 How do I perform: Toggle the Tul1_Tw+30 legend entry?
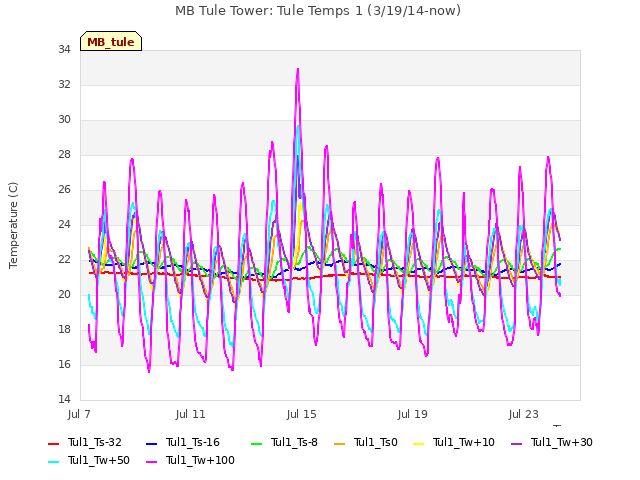pos(552,442)
